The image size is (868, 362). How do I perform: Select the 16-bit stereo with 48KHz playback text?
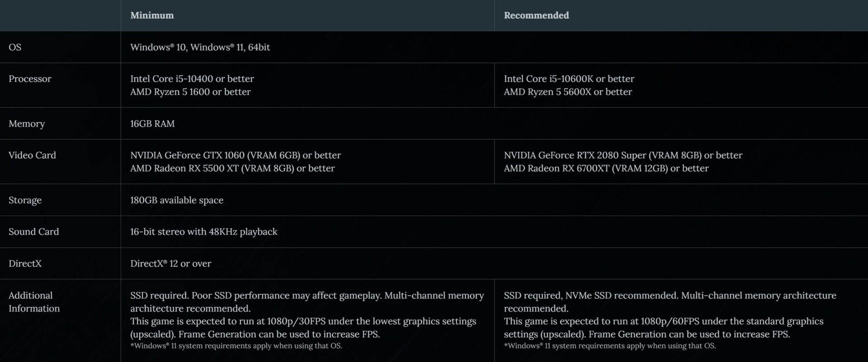(x=203, y=231)
